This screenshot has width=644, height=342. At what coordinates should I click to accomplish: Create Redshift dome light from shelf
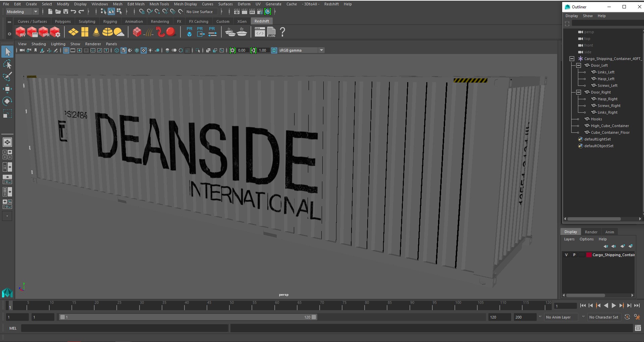107,32
